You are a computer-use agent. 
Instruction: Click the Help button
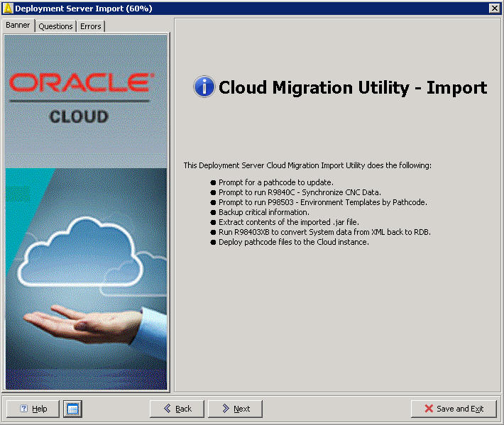point(33,409)
